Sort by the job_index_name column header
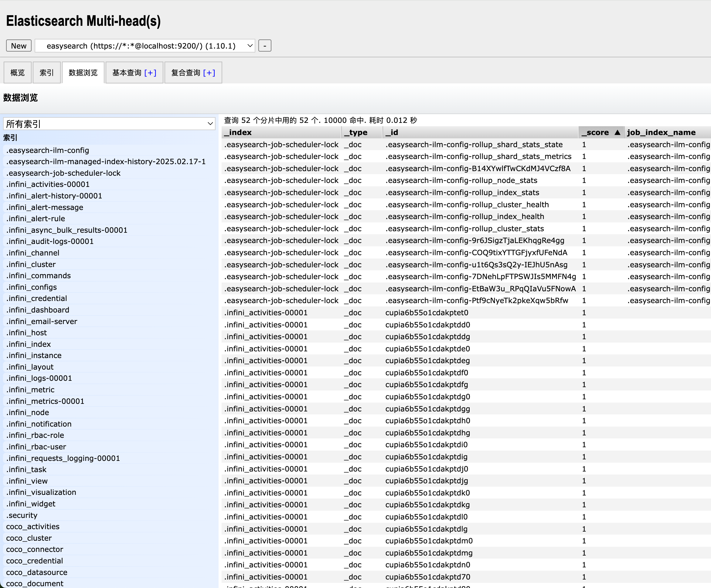Image resolution: width=711 pixels, height=588 pixels. coord(667,132)
